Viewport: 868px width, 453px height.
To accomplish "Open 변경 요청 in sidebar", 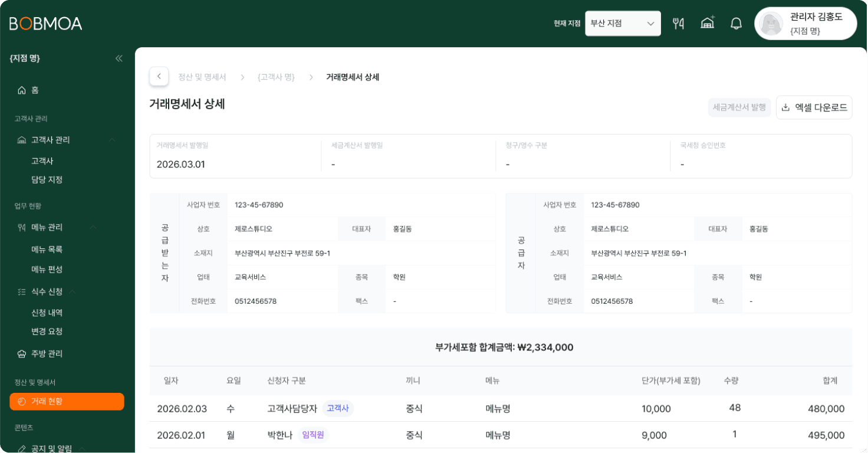I will [x=47, y=331].
